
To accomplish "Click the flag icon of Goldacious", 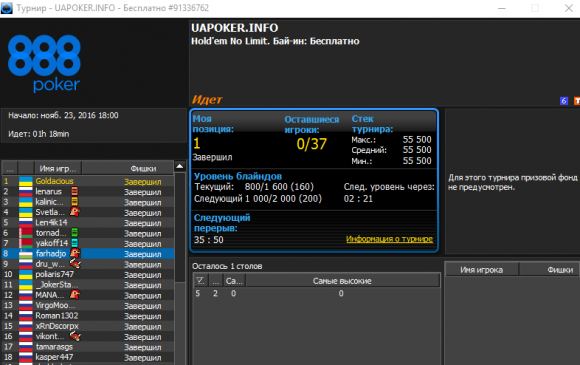I will coord(26,181).
